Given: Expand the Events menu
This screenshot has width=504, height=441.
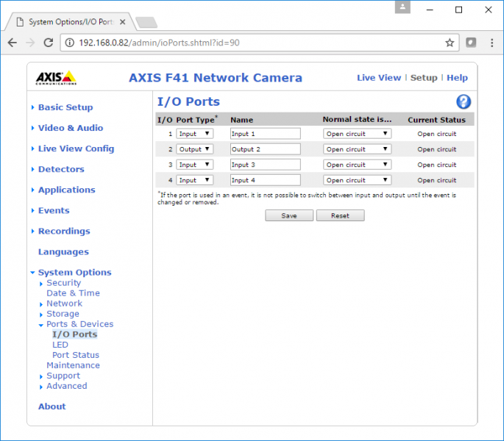Looking at the screenshot, I should pyautogui.click(x=54, y=210).
